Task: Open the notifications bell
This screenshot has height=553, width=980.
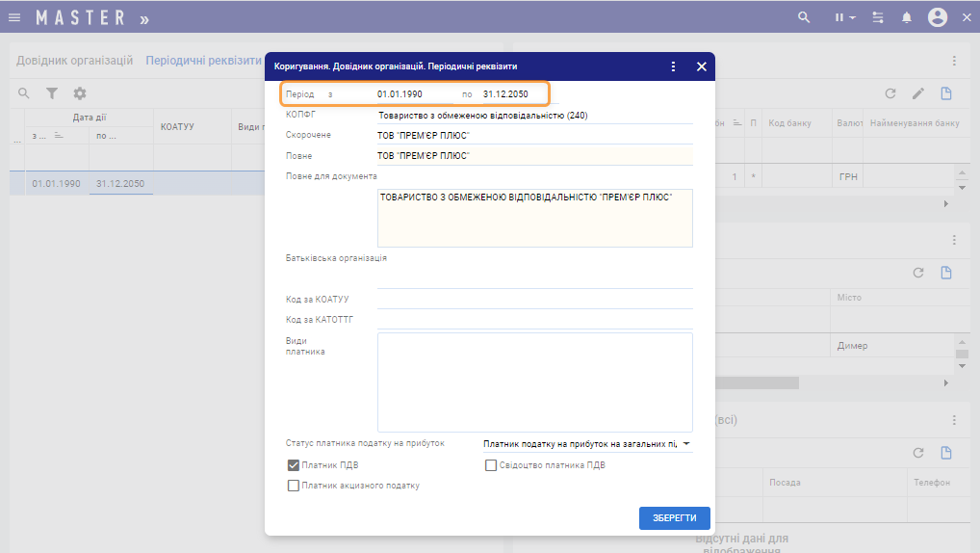Action: pyautogui.click(x=906, y=17)
